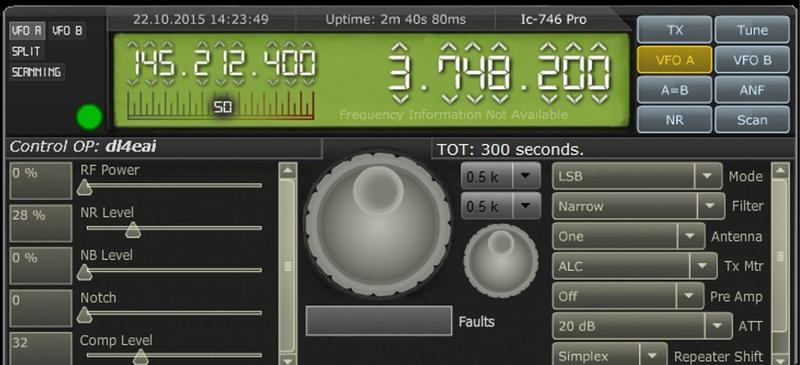Toggle the SCANNING indicator
The image size is (800, 365).
point(37,72)
